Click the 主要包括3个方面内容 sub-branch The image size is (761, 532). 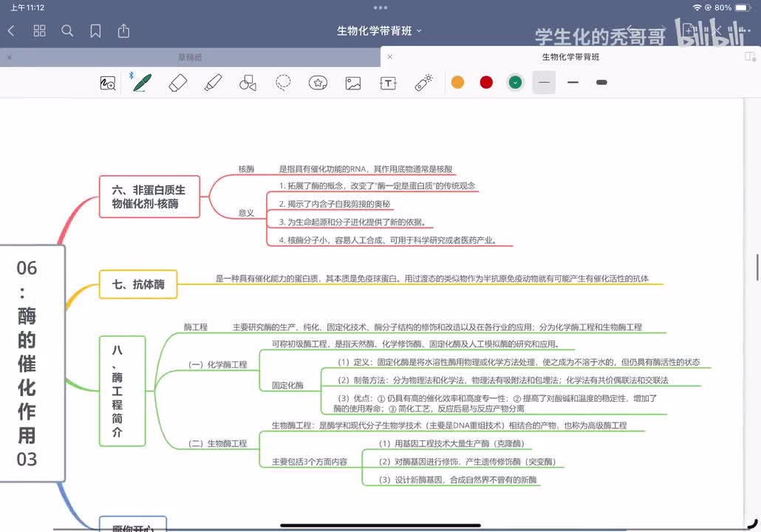point(310,462)
